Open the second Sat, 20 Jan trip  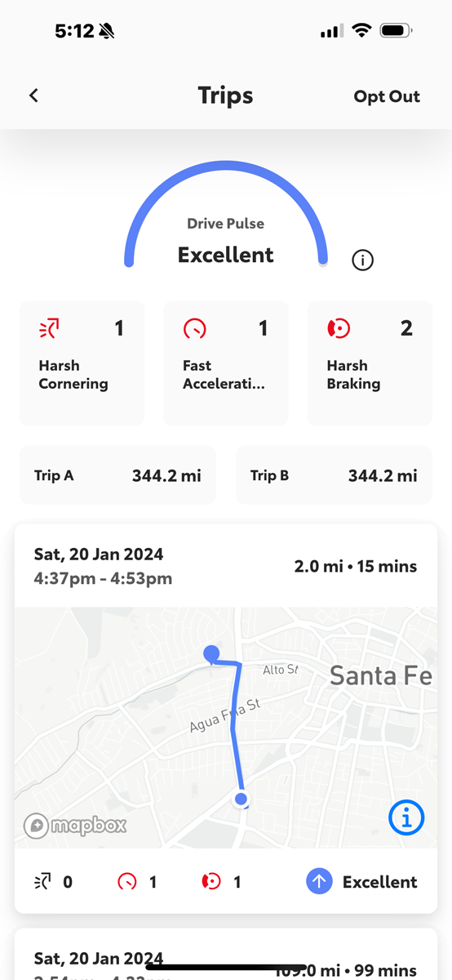226,954
